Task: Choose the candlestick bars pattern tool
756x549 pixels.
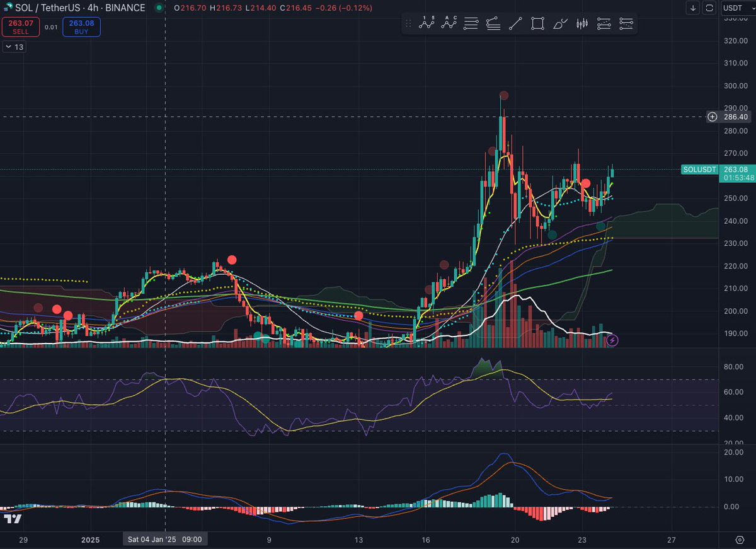Action: click(x=582, y=24)
